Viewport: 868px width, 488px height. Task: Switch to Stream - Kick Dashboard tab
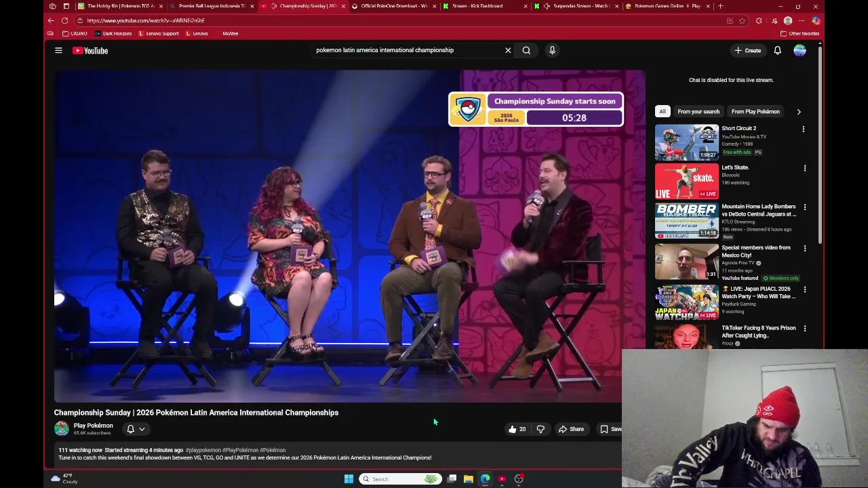click(485, 6)
